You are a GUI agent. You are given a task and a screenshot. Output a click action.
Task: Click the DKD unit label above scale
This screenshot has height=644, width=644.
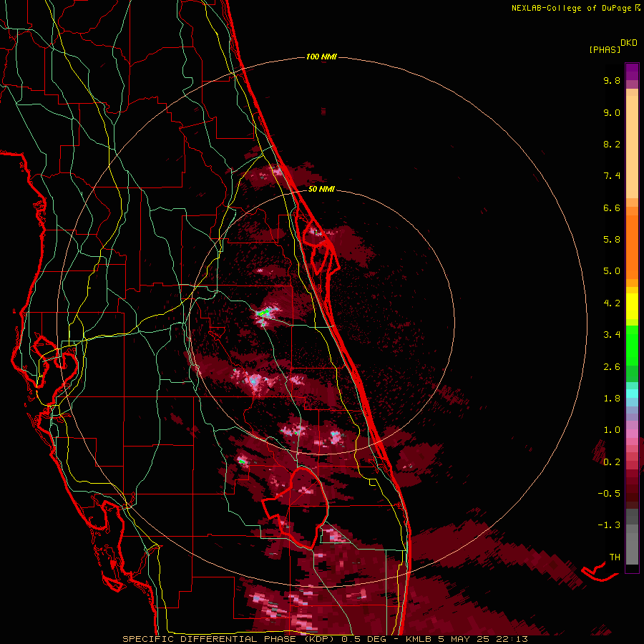628,43
